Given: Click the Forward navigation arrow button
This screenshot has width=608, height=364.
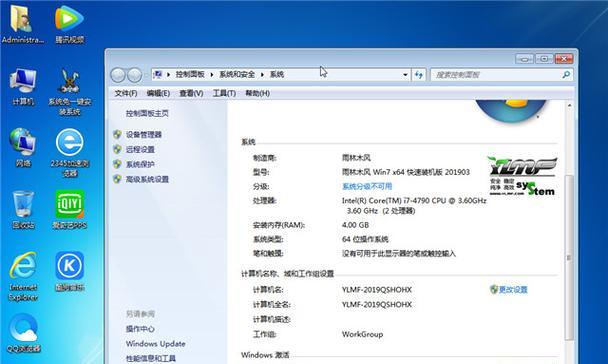Looking at the screenshot, I should 134,75.
